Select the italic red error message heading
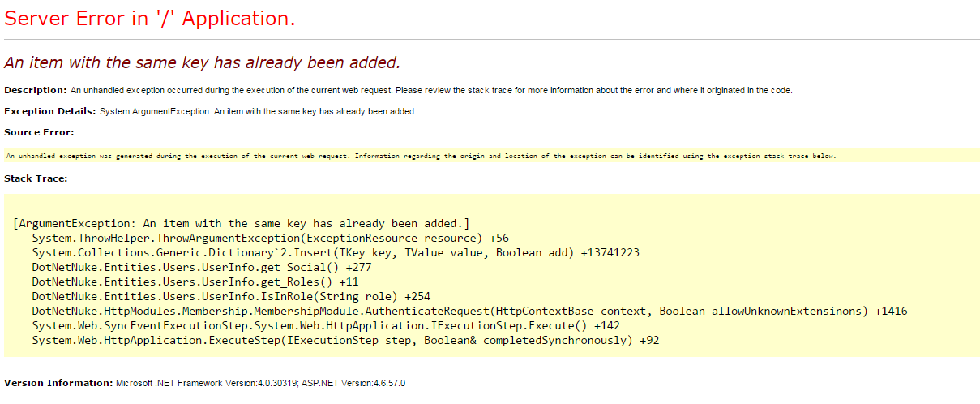 (x=202, y=62)
